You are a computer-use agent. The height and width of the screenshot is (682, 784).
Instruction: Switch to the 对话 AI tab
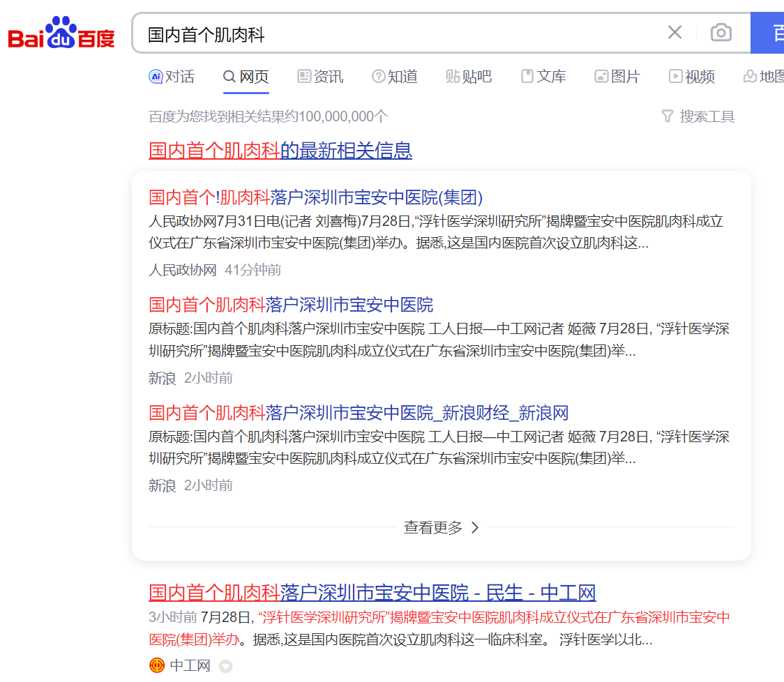(172, 77)
